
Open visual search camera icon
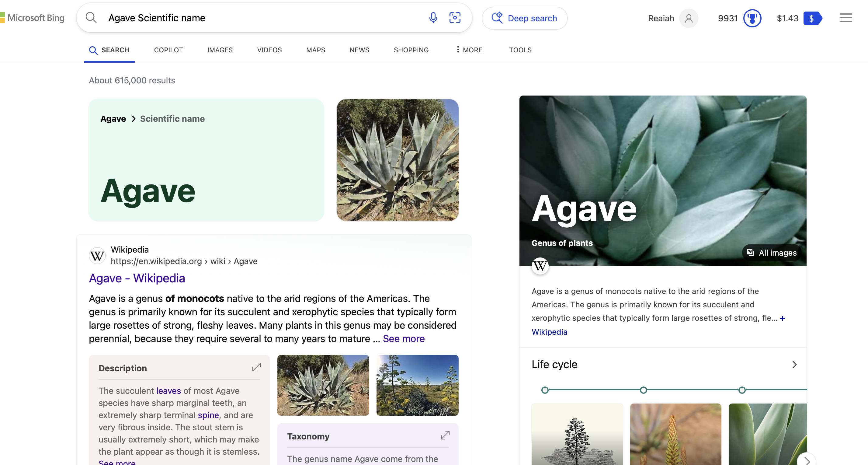click(x=455, y=18)
